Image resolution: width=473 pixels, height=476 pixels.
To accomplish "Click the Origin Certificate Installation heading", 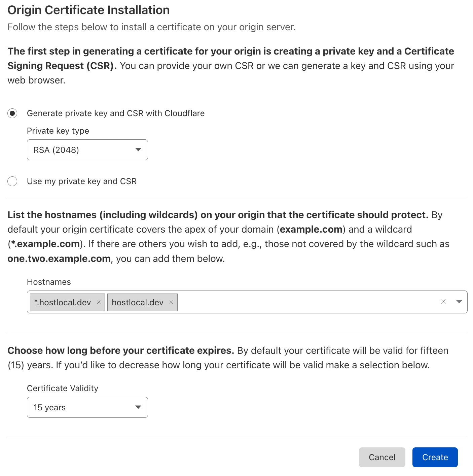I will [88, 10].
